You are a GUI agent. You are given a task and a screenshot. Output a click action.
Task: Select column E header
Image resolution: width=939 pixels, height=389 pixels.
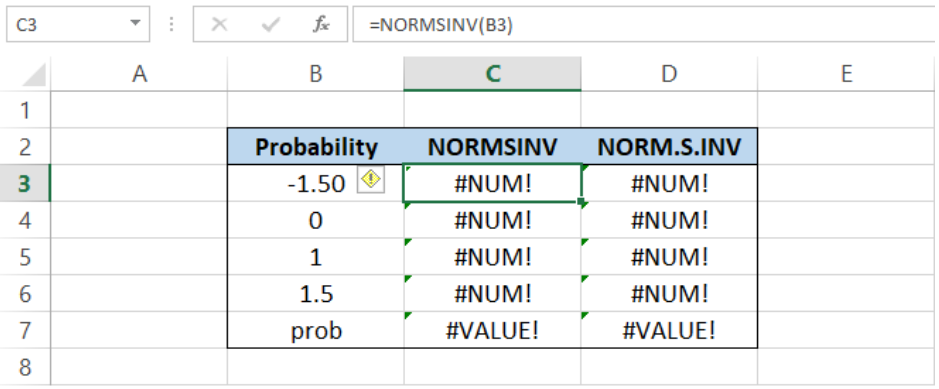[x=846, y=74]
